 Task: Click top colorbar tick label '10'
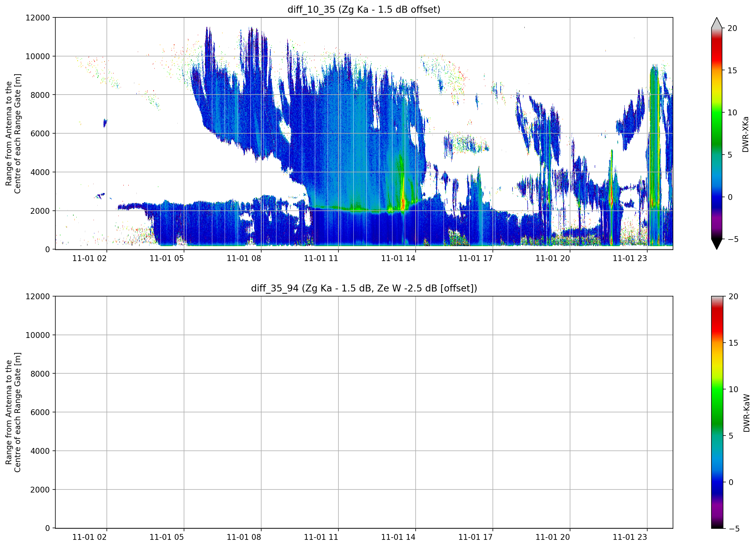click(732, 113)
